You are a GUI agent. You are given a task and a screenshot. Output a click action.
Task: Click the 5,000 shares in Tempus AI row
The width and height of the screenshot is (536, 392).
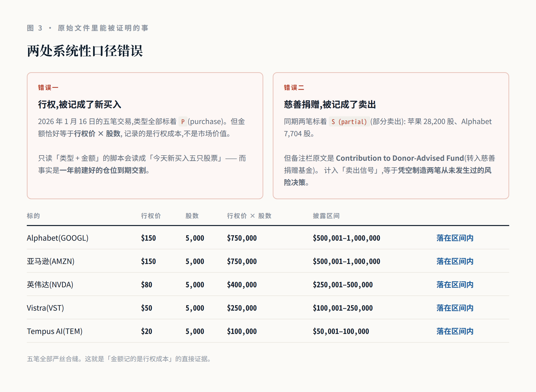click(195, 331)
